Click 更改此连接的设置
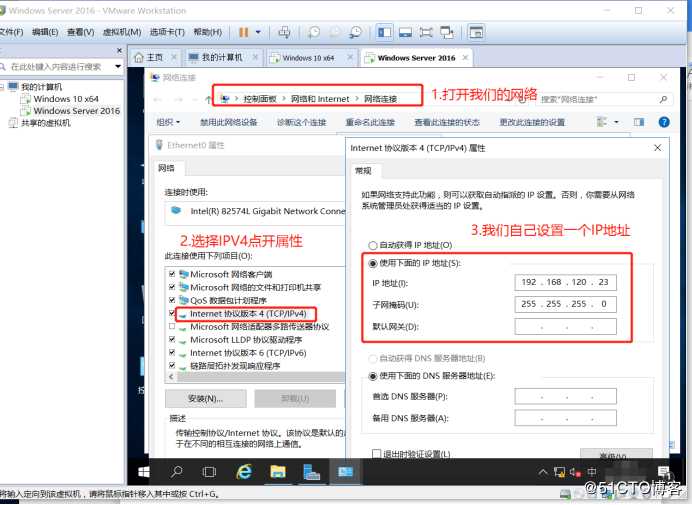 532,122
